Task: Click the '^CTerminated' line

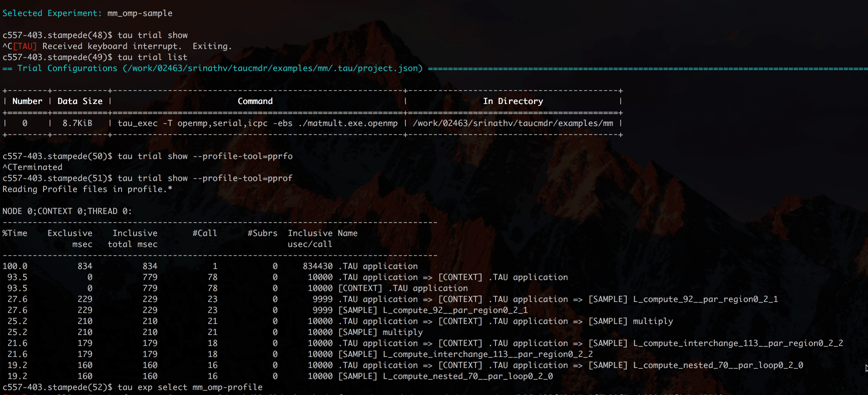Action: point(33,167)
